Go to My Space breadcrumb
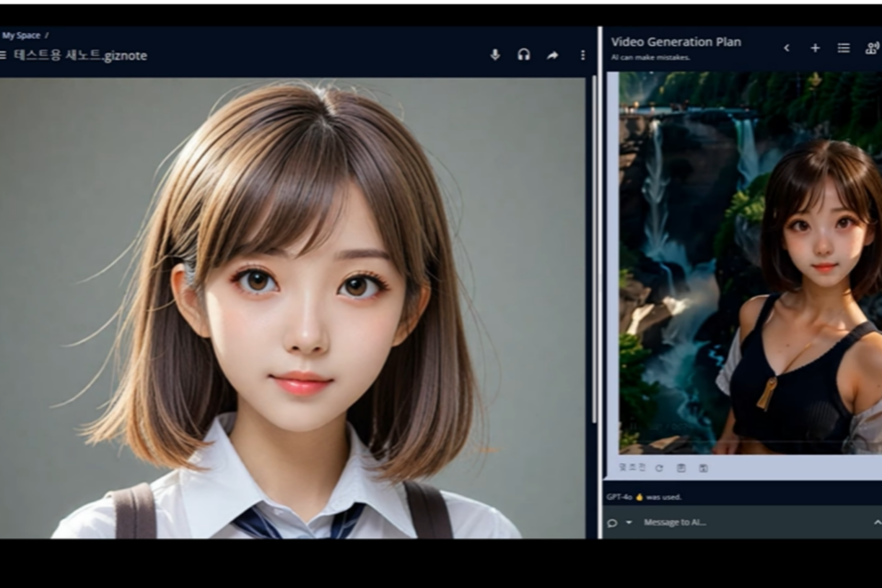The image size is (882, 588). (21, 36)
